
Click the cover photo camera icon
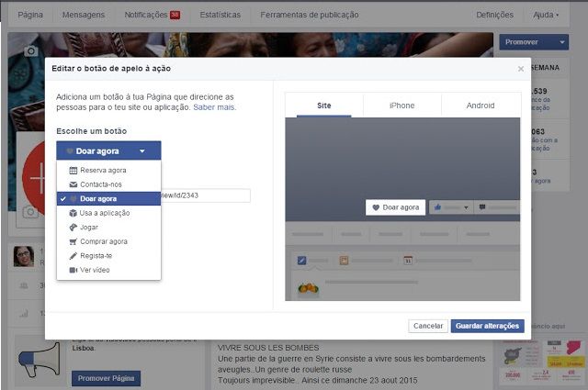pos(30,51)
